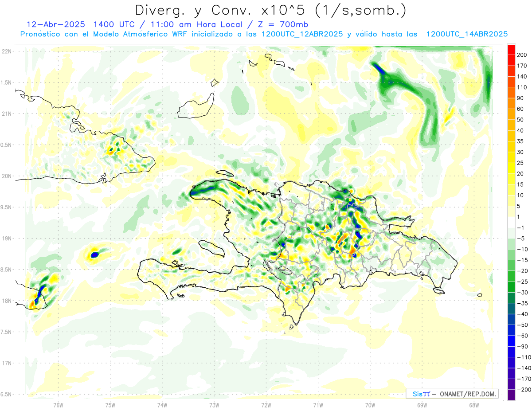Click the '0.5N' latitude tick label

(x=7, y=145)
